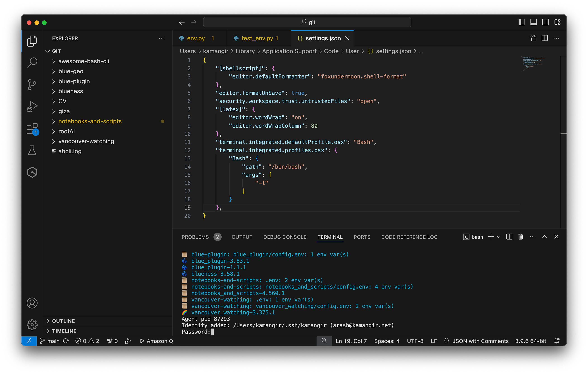Split the editor to the right
This screenshot has height=374, width=588.
(545, 38)
